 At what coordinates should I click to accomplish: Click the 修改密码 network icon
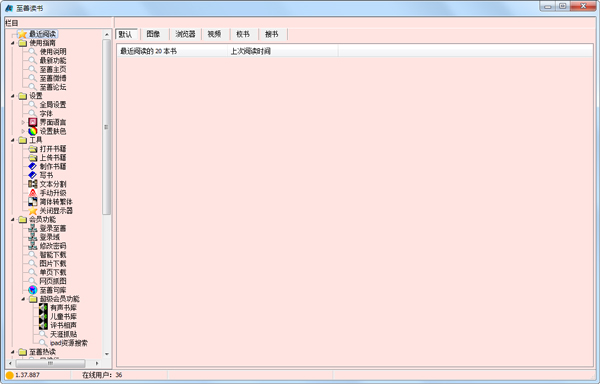pyautogui.click(x=33, y=246)
